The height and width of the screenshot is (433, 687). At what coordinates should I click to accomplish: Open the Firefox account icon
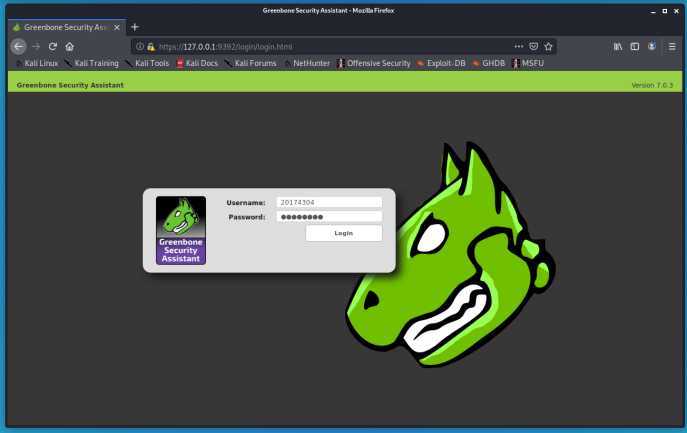pyautogui.click(x=652, y=46)
